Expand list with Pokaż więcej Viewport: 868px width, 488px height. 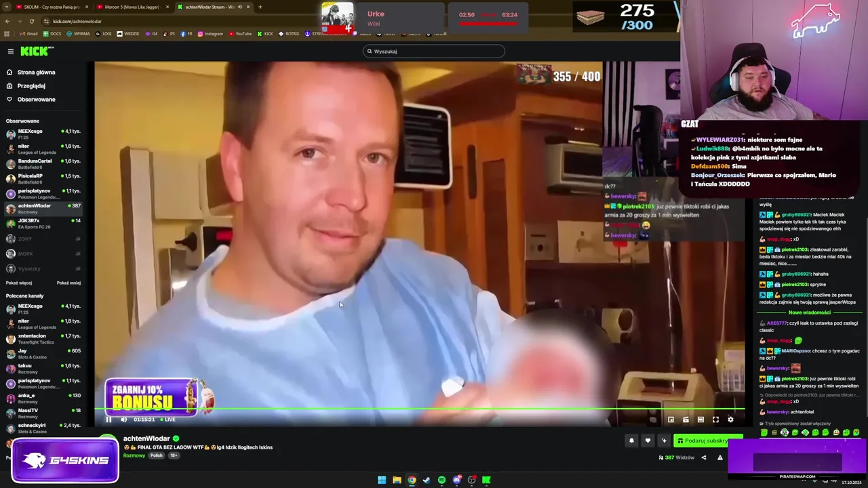point(19,283)
